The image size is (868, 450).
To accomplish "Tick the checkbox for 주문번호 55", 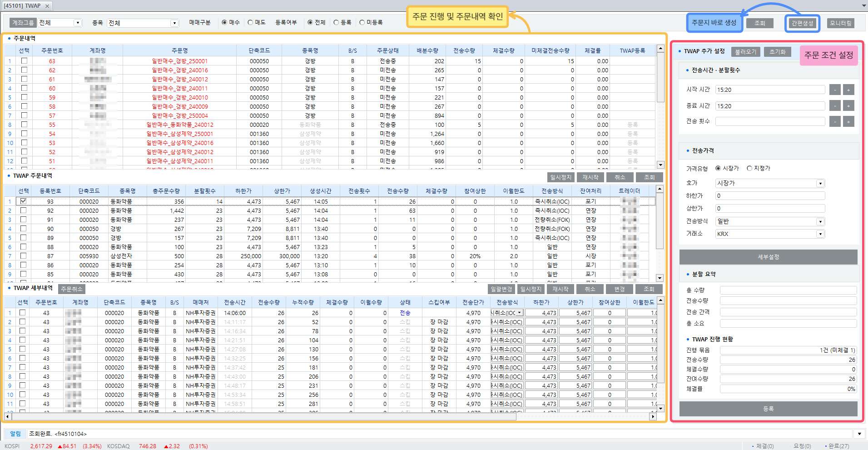I will point(24,125).
